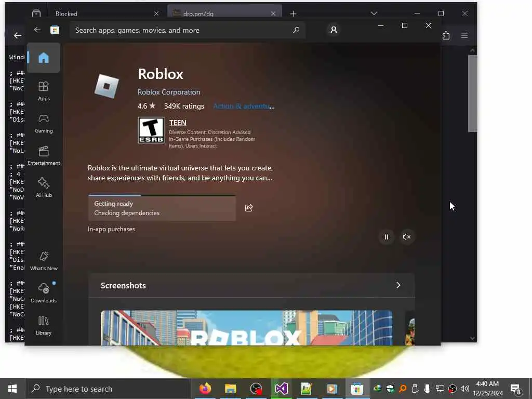Click the search magnifier in Store search box
The height and width of the screenshot is (399, 532).
tap(296, 30)
